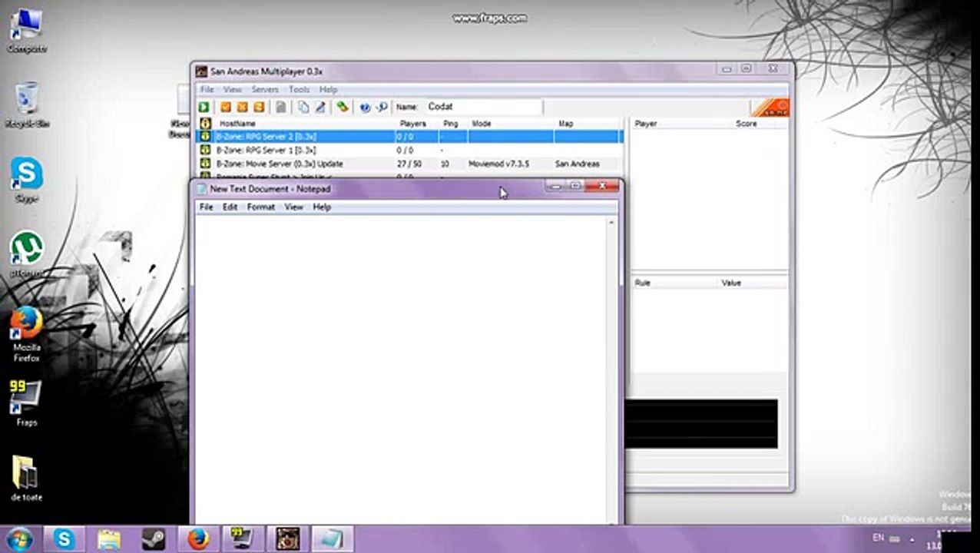Click inside the Notepad text area
Screen dimensions: 980x553
tap(402, 369)
